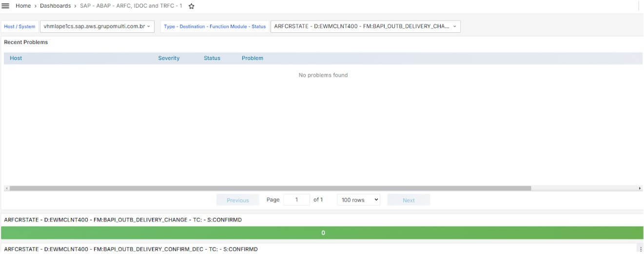The height and width of the screenshot is (254, 644).
Task: Sort table by Host column
Action: [x=16, y=58]
